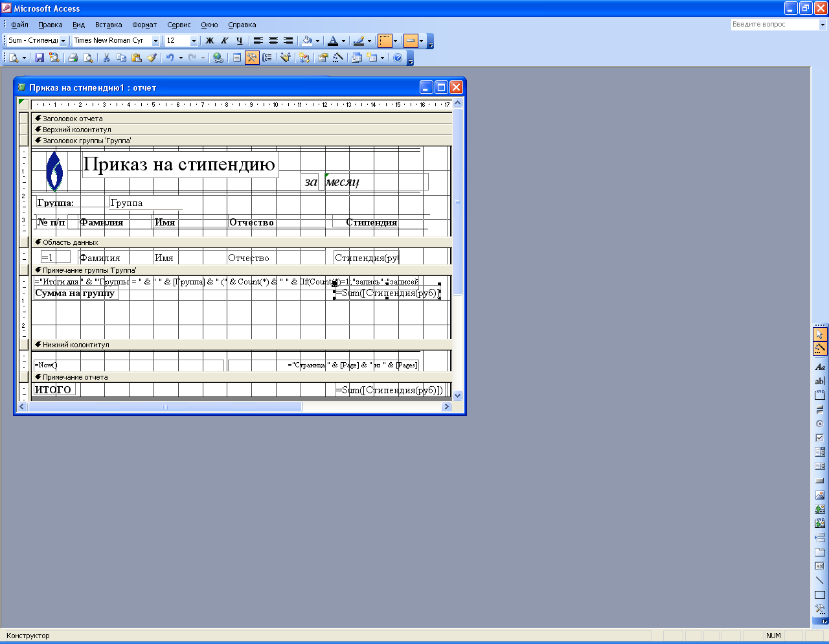Screen dimensions: 829x644
Task: Open Print Preview from the toolbar
Action: (x=88, y=58)
